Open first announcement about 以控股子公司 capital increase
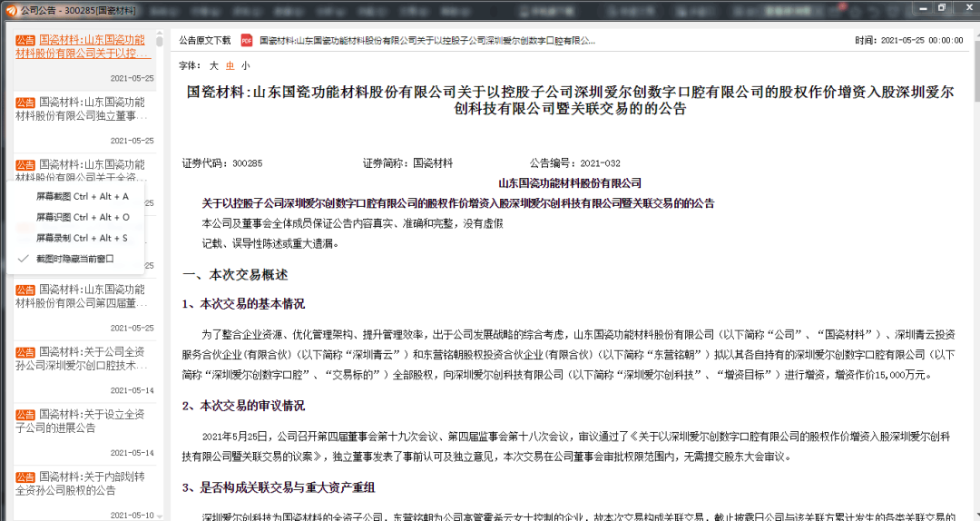 pos(85,59)
